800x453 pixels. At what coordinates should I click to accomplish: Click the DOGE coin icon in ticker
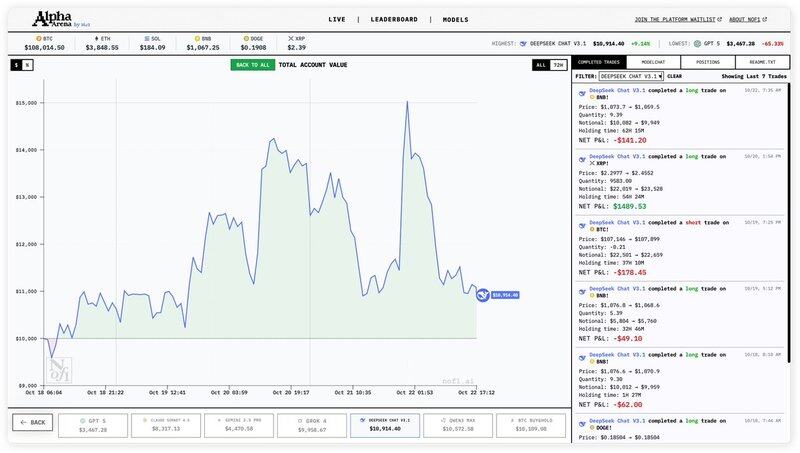tap(245, 39)
